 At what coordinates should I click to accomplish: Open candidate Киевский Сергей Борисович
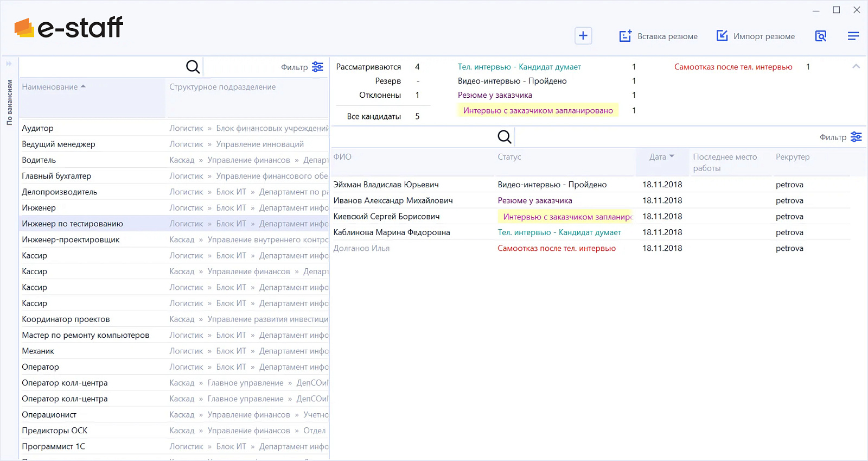(x=387, y=216)
